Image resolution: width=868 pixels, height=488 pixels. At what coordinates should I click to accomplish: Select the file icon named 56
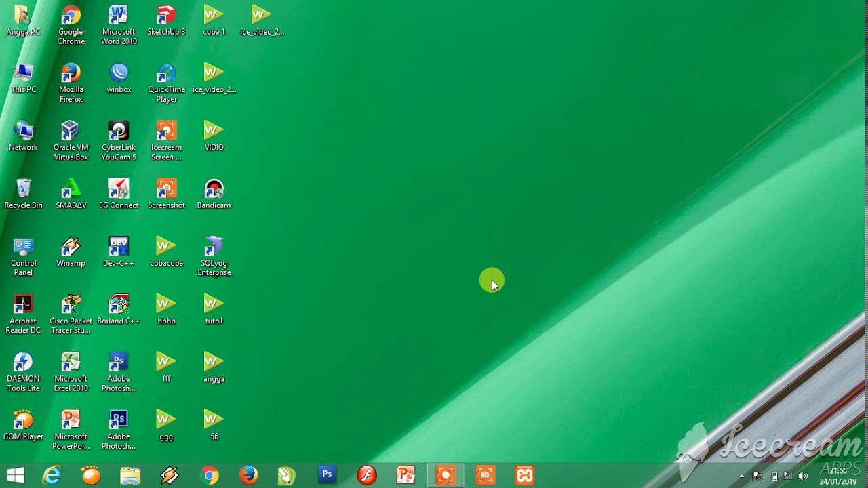tap(214, 425)
